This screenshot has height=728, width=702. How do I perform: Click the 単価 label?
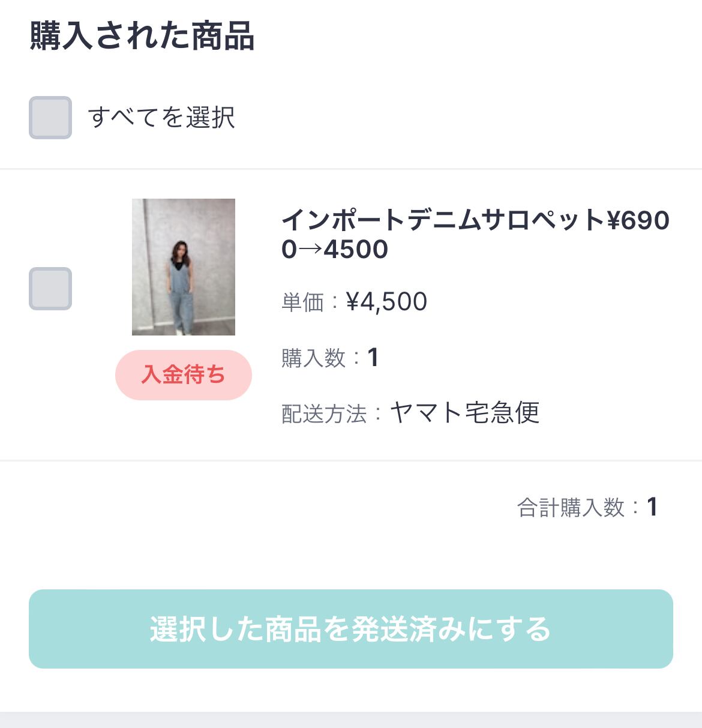302,302
